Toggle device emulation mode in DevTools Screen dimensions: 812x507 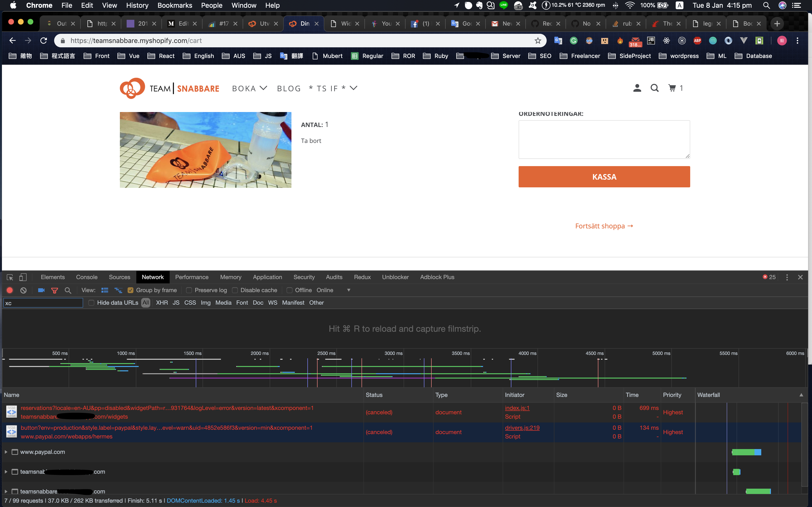(x=22, y=277)
